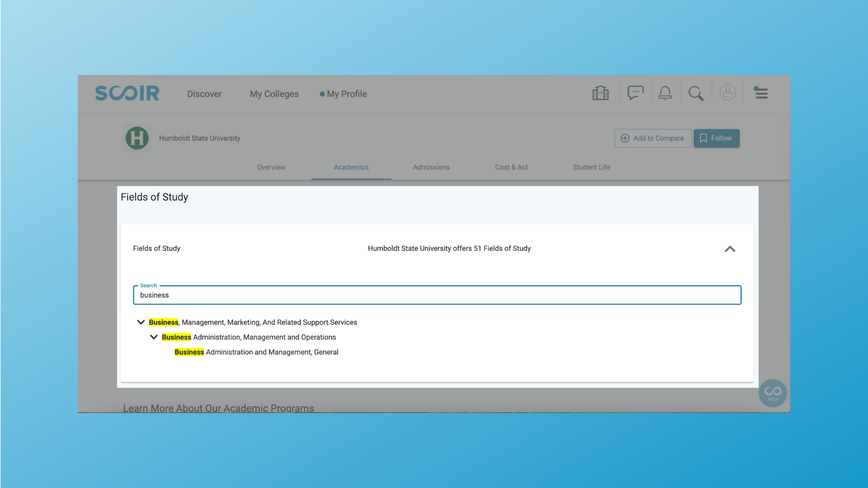
Task: Click the Follow button
Action: click(717, 138)
